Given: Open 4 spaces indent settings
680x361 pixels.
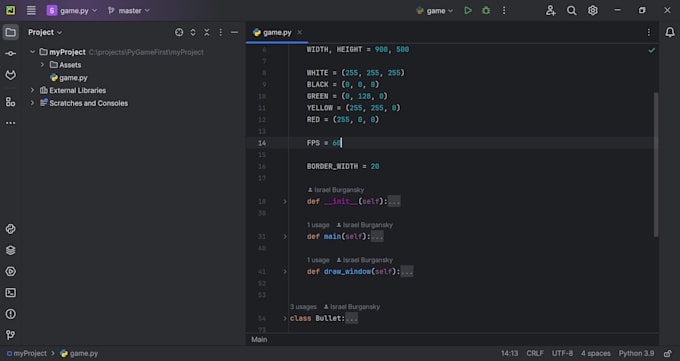Looking at the screenshot, I should 596,354.
